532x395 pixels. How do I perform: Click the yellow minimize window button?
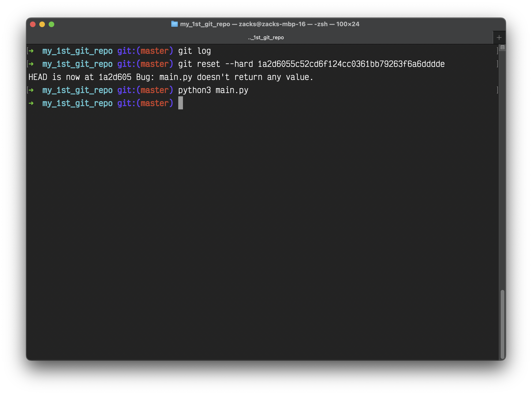[42, 24]
